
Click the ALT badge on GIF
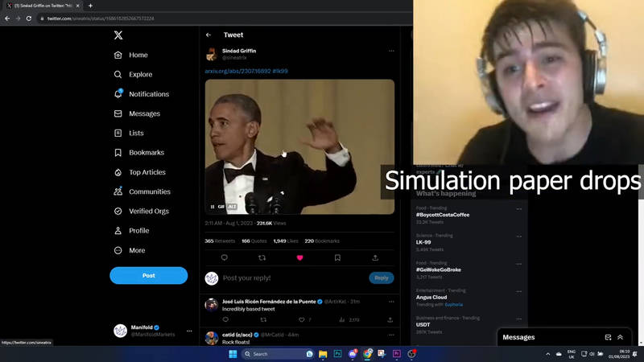coord(232,207)
